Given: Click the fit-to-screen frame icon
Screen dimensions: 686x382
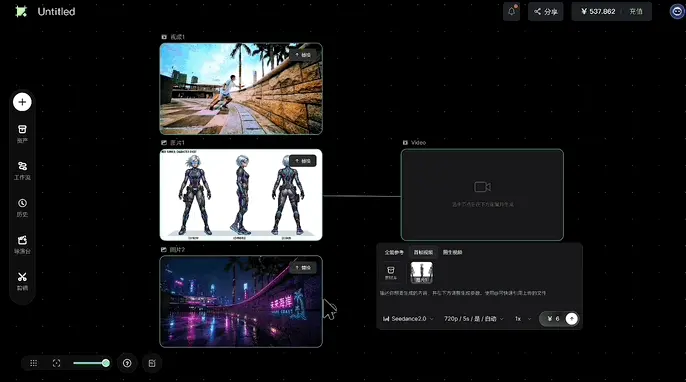Looking at the screenshot, I should 56,363.
